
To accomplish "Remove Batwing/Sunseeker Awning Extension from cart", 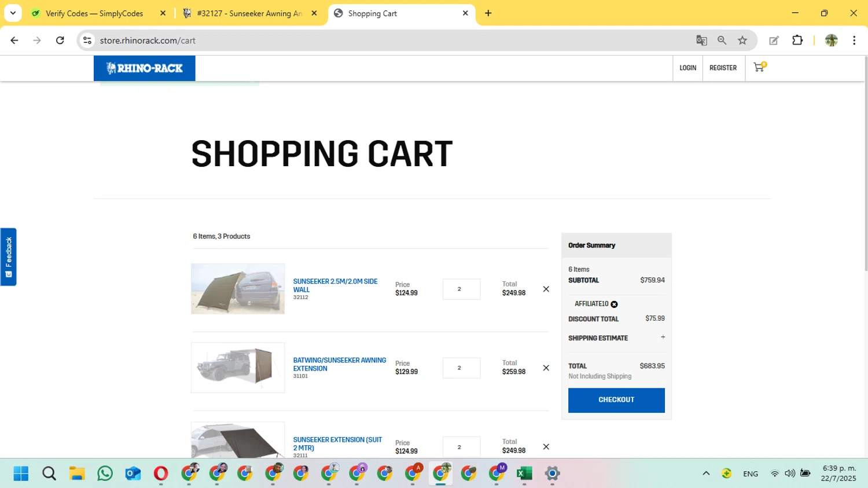I will click(x=546, y=368).
